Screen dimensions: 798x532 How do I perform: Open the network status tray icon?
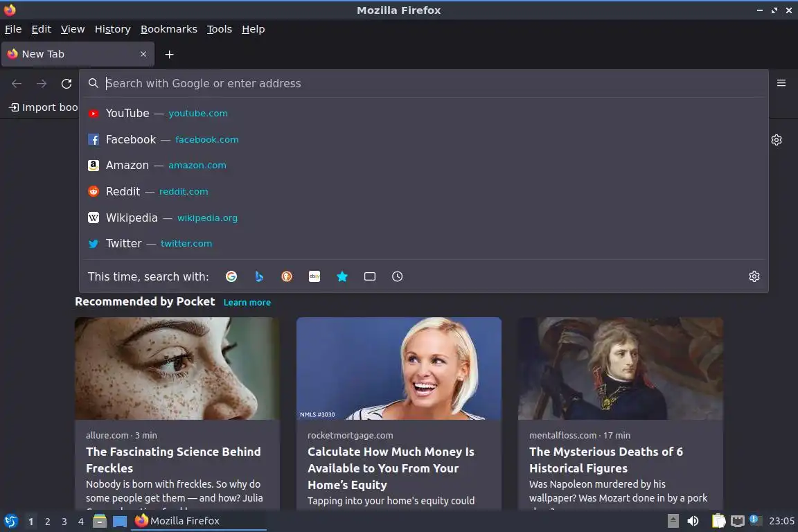point(738,521)
